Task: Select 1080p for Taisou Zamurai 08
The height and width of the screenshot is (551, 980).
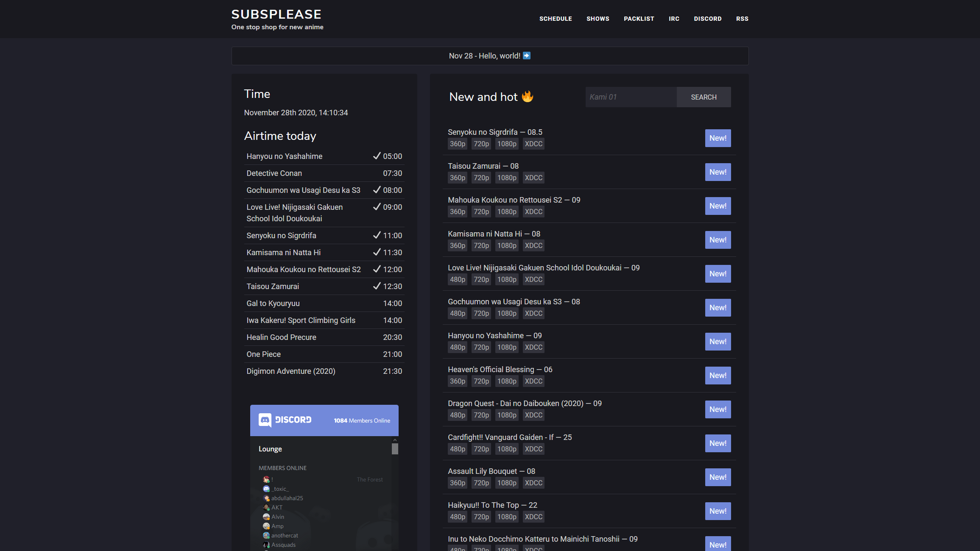Action: (x=507, y=178)
